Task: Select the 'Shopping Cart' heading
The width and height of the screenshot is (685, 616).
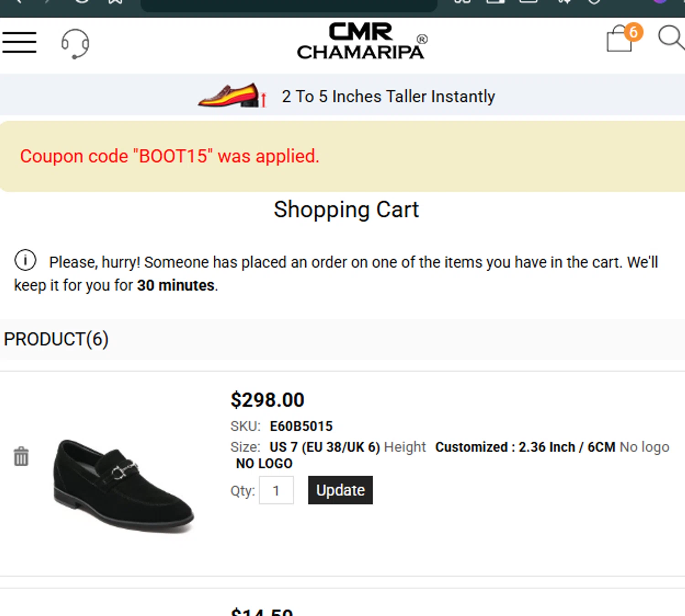Action: click(x=346, y=210)
